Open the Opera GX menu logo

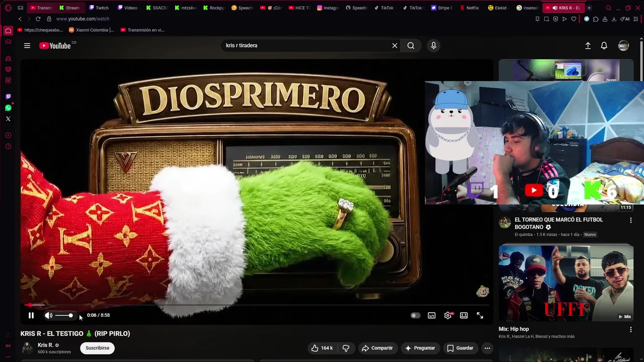pyautogui.click(x=8, y=8)
